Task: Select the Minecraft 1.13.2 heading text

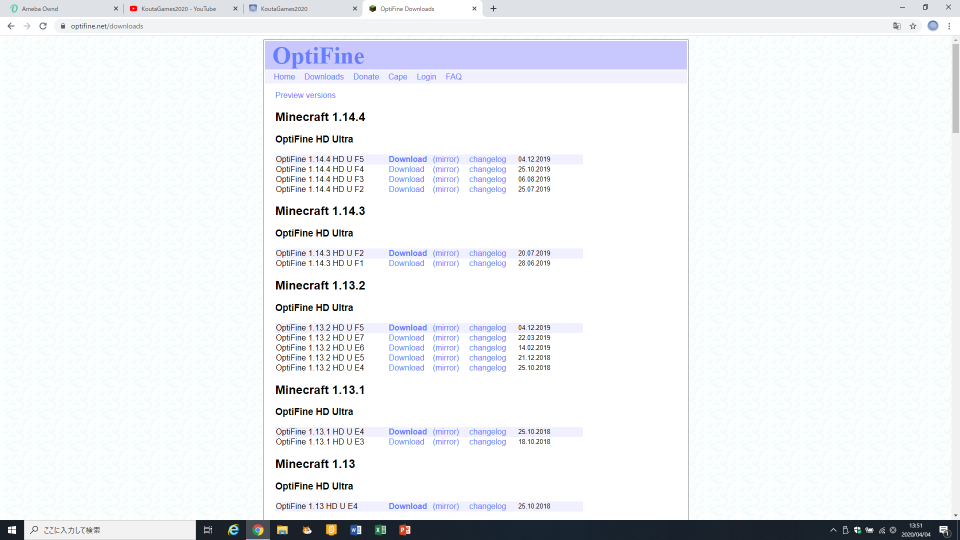Action: click(320, 286)
